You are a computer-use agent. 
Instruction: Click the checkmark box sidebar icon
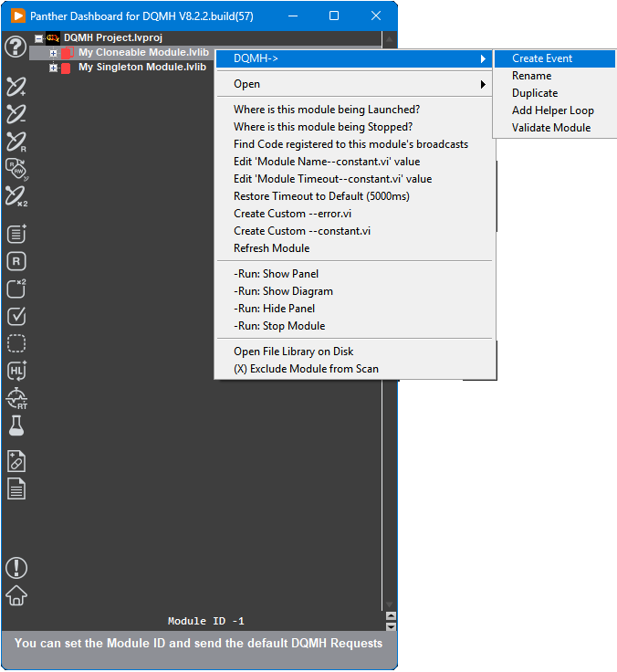click(x=16, y=316)
